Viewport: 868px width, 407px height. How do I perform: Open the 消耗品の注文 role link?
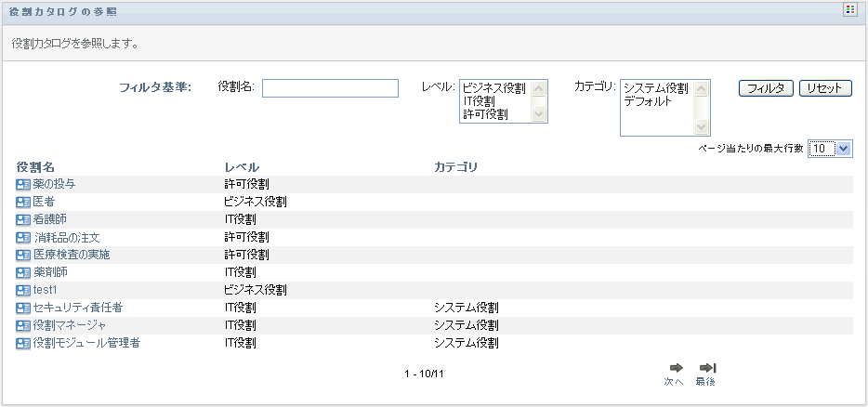click(x=66, y=238)
